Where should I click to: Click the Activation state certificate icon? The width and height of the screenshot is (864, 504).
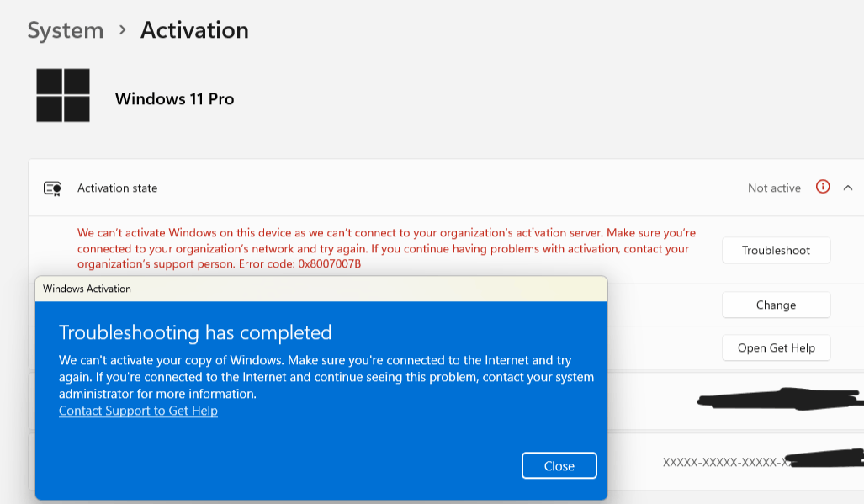(52, 188)
